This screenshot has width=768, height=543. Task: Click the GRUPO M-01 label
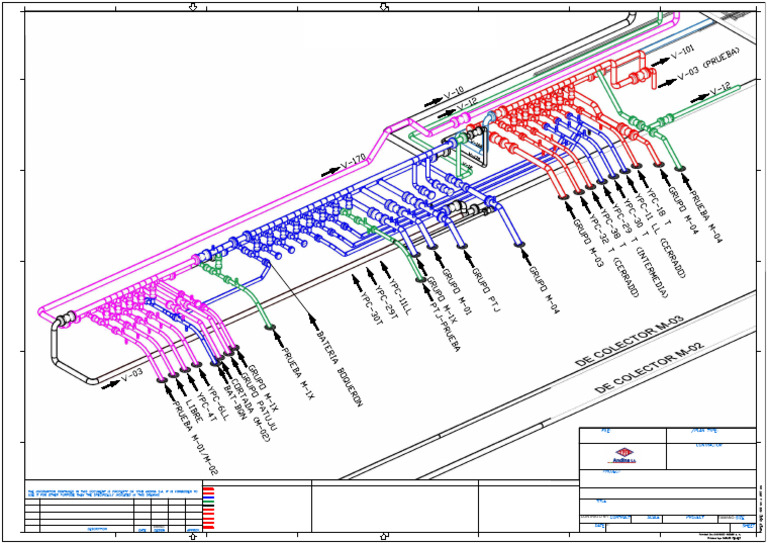[x=456, y=290]
